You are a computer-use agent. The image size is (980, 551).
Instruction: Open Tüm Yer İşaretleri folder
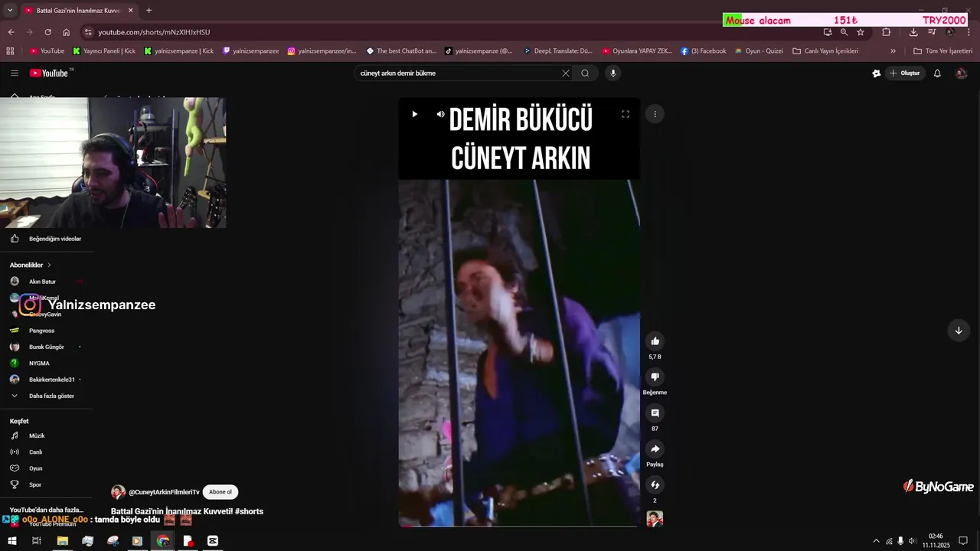[943, 51]
